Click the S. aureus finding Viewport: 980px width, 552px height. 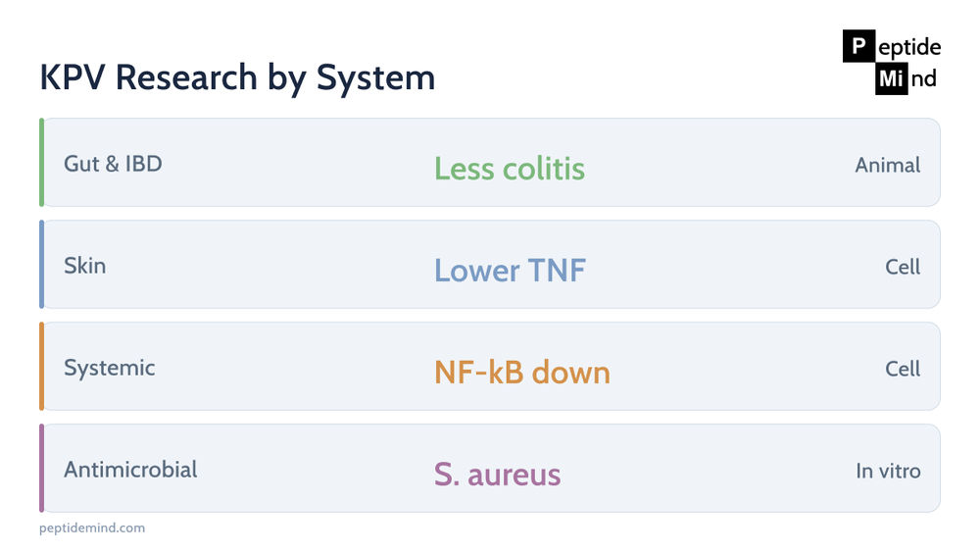click(498, 474)
